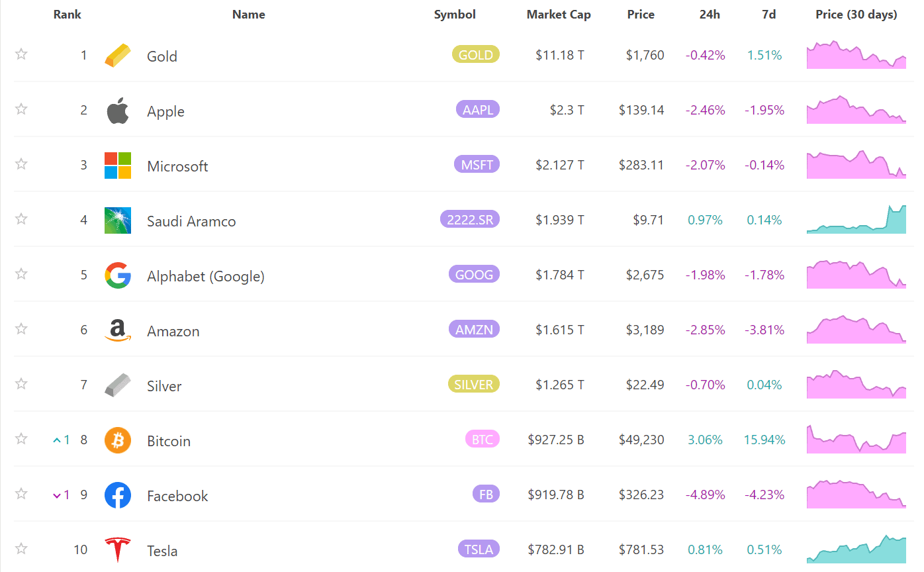Toggle the Silver favorite star
The image size is (924, 572).
(21, 384)
